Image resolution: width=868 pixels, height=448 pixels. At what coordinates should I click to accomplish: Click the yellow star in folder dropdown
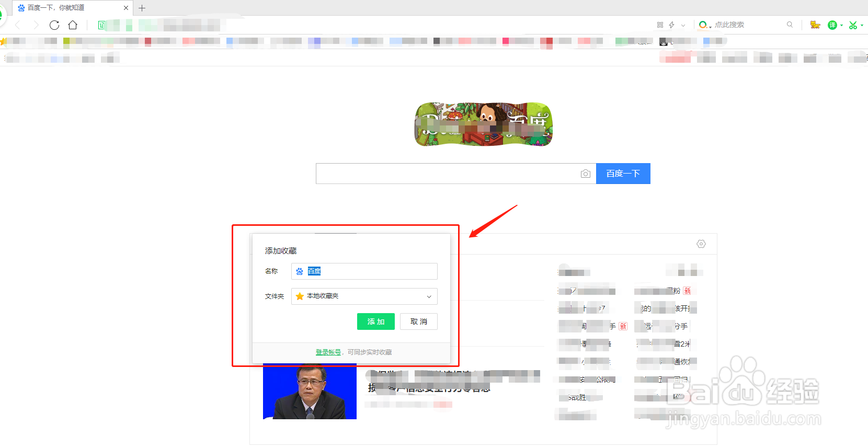[300, 296]
